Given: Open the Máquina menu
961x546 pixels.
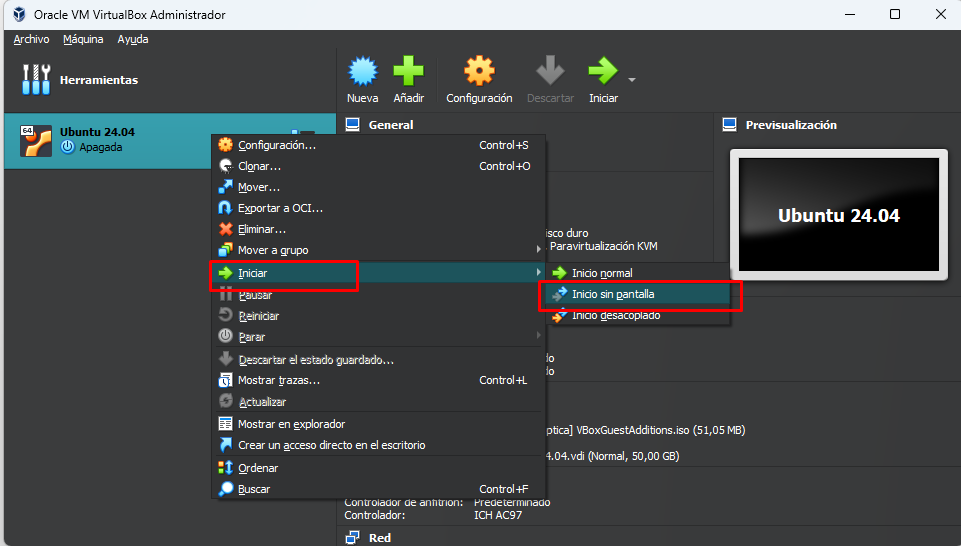Looking at the screenshot, I should [83, 39].
